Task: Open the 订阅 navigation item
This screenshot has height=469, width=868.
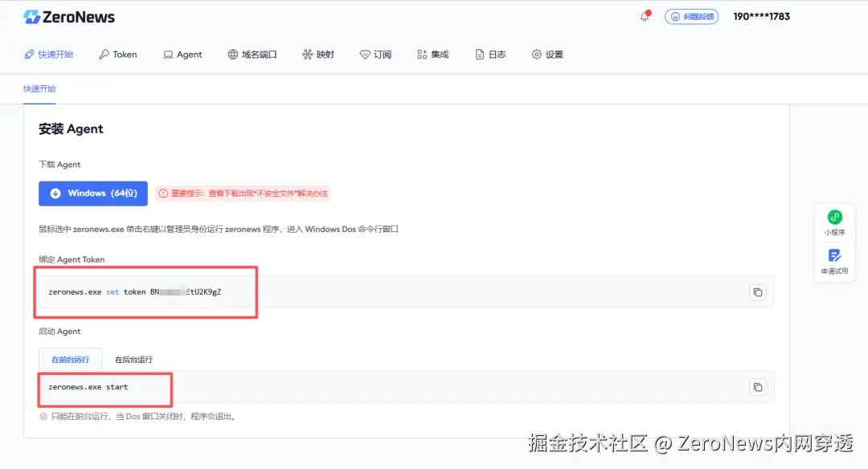Action: tap(376, 54)
